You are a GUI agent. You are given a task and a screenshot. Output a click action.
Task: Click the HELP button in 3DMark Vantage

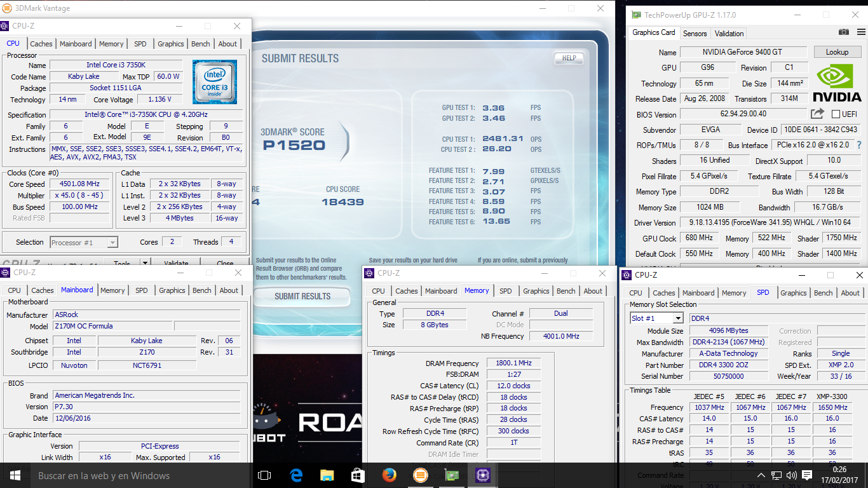[x=569, y=58]
